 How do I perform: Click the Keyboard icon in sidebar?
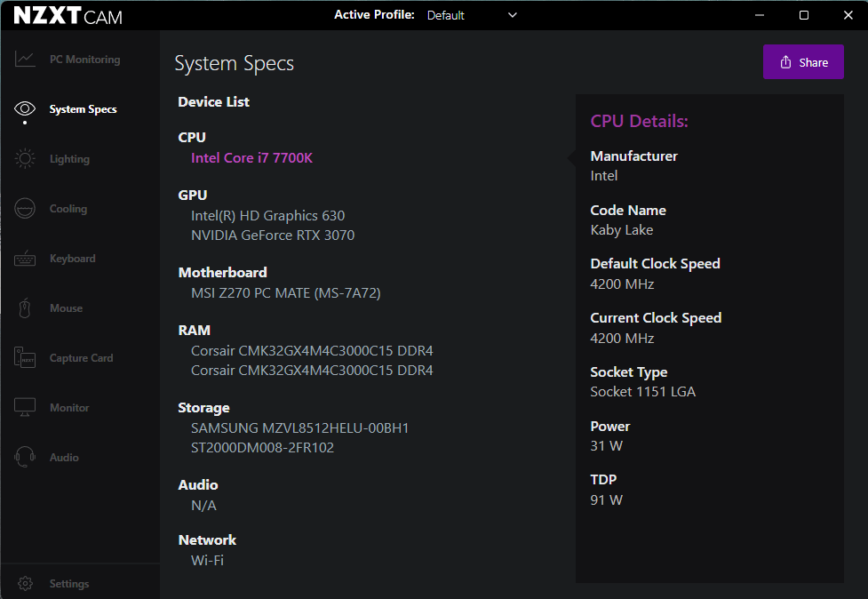click(x=25, y=259)
